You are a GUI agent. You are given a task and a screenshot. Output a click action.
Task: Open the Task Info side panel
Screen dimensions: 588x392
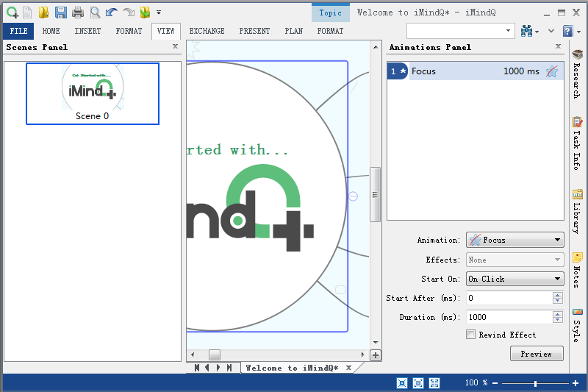(577, 143)
